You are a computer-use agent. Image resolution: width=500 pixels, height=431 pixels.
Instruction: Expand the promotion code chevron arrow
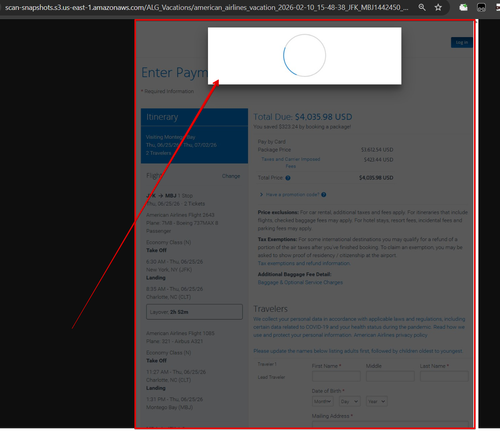[261, 195]
